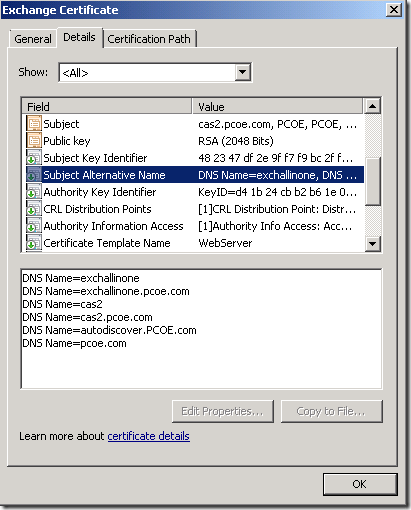Screen dimensions: 411x510
Task: Click the Subject Key Identifier extension icon
Action: click(34, 158)
